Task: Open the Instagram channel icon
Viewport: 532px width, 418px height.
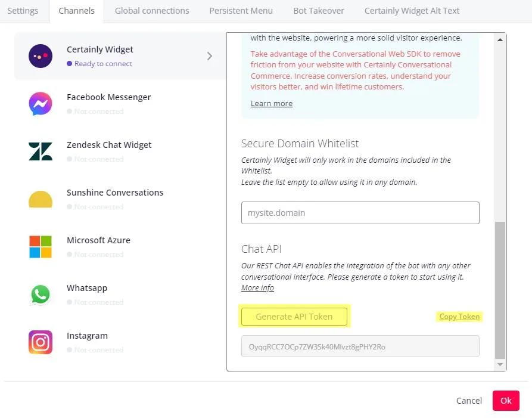Action: pyautogui.click(x=41, y=342)
